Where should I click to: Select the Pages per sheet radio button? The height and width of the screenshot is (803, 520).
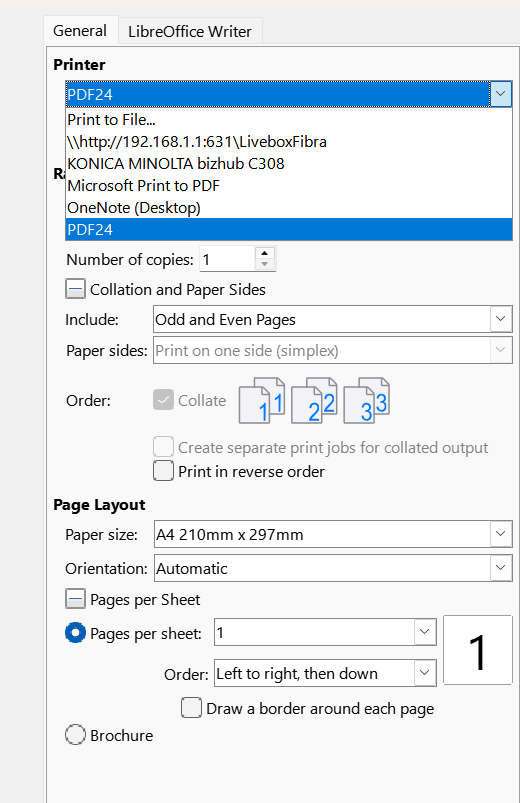coord(75,633)
